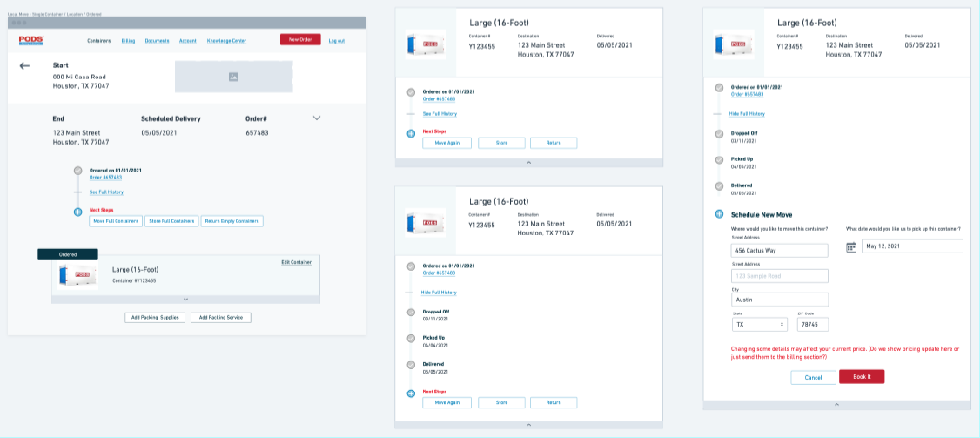This screenshot has height=438, width=980.
Task: Open the State dropdown showing TX
Action: click(x=760, y=324)
